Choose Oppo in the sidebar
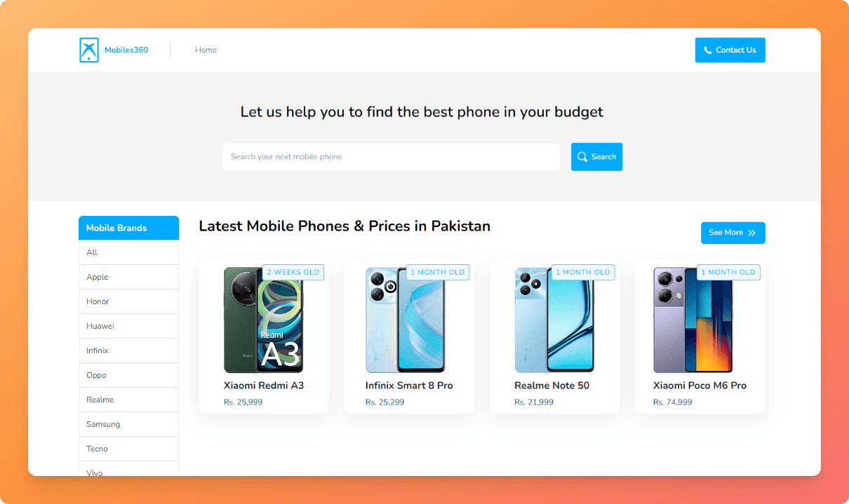Viewport: 849px width, 504px height. [128, 375]
